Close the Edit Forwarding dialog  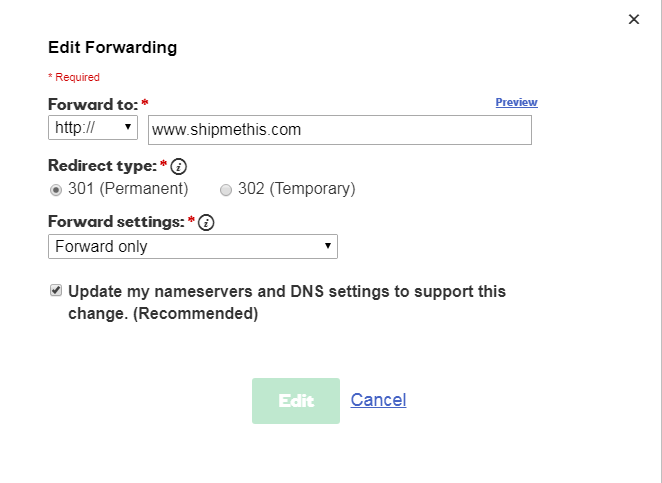pyautogui.click(x=633, y=19)
